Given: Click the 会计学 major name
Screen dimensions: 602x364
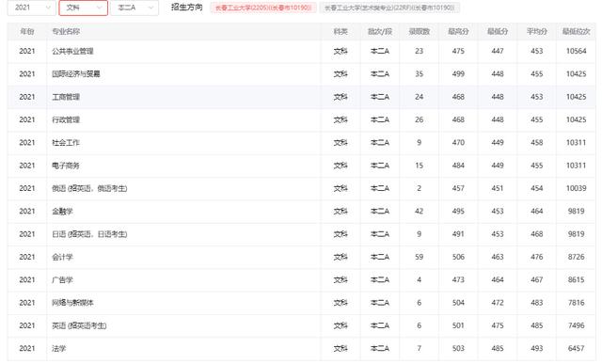Looking at the screenshot, I should 62,257.
